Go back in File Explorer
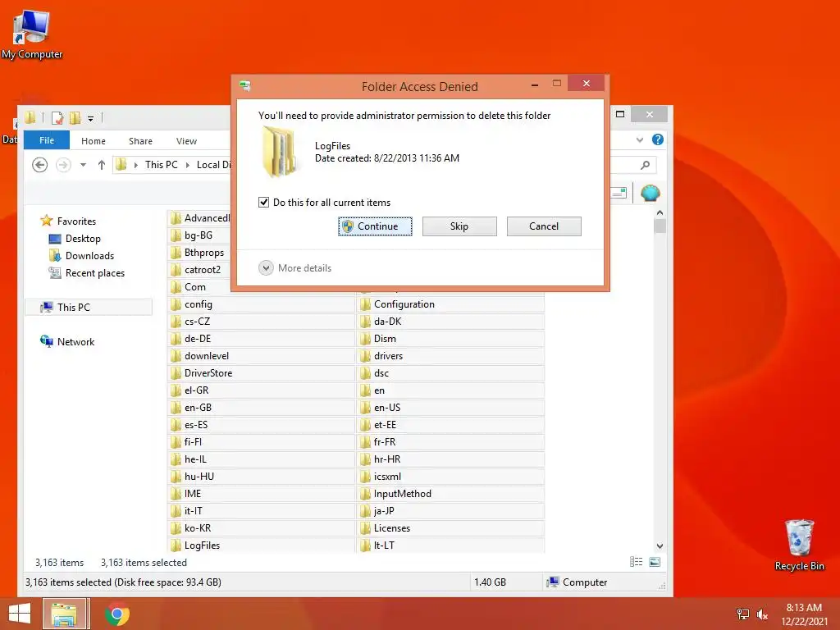This screenshot has width=840, height=630. pyautogui.click(x=39, y=164)
